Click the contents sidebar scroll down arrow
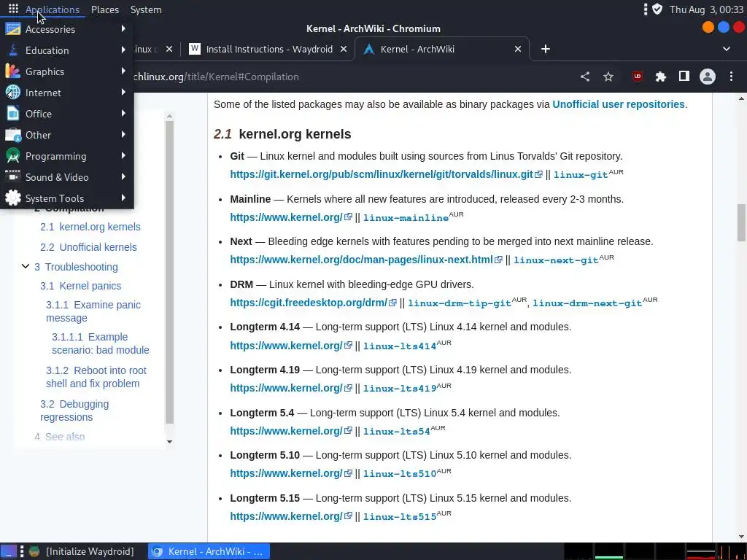The height and width of the screenshot is (560, 747). [169, 441]
